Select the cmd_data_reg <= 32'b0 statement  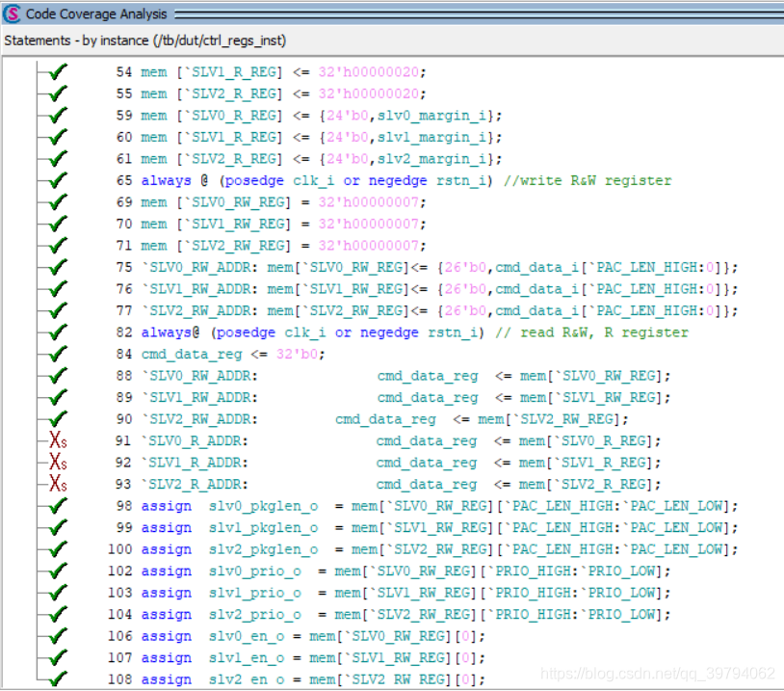[x=221, y=355]
